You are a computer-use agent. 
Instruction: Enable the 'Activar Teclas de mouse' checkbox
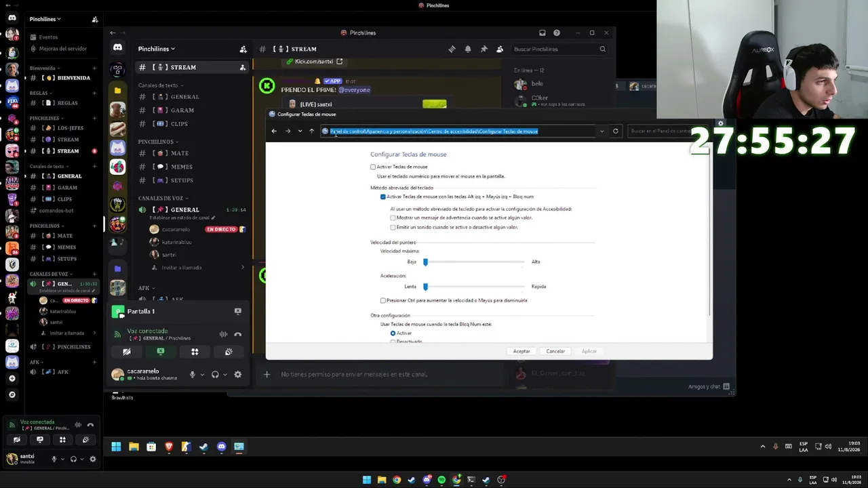click(373, 167)
